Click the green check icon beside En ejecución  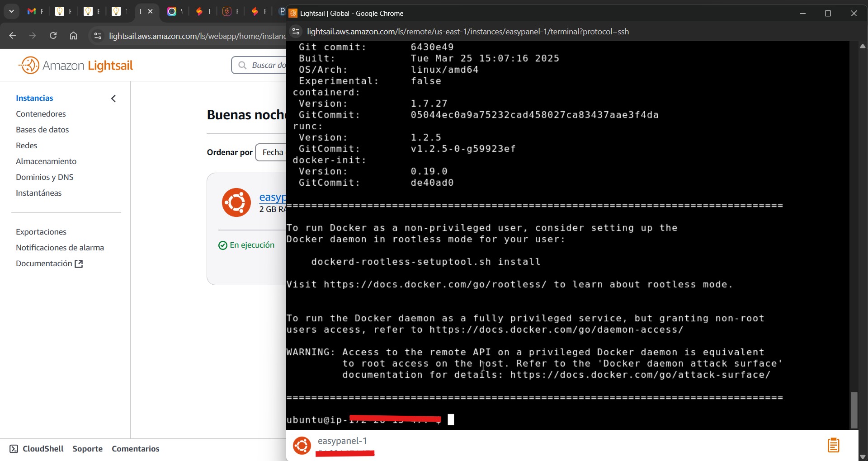click(222, 245)
